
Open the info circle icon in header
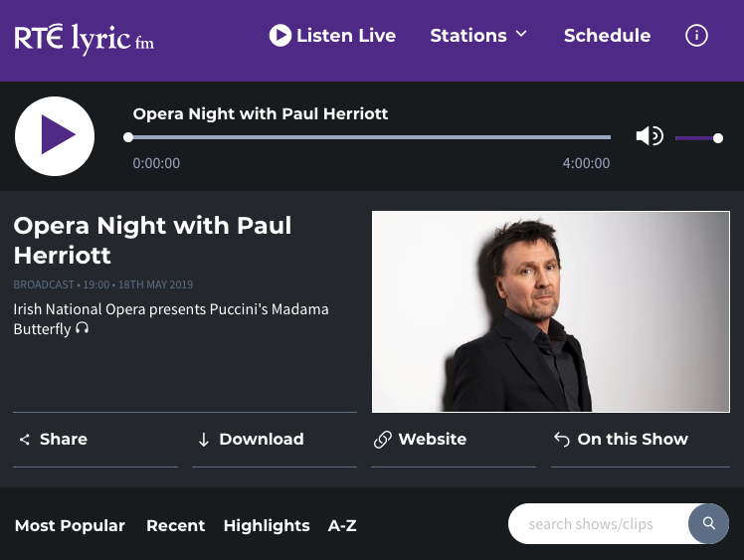[697, 36]
